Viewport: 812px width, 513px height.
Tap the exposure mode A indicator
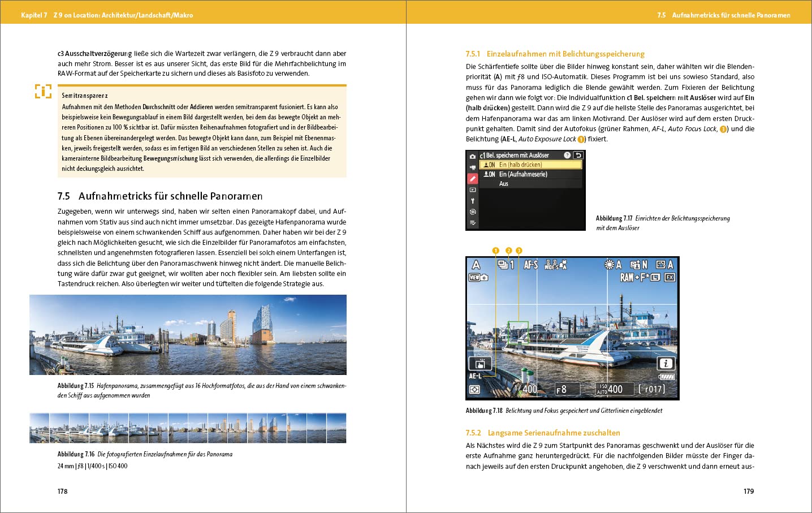476,265
